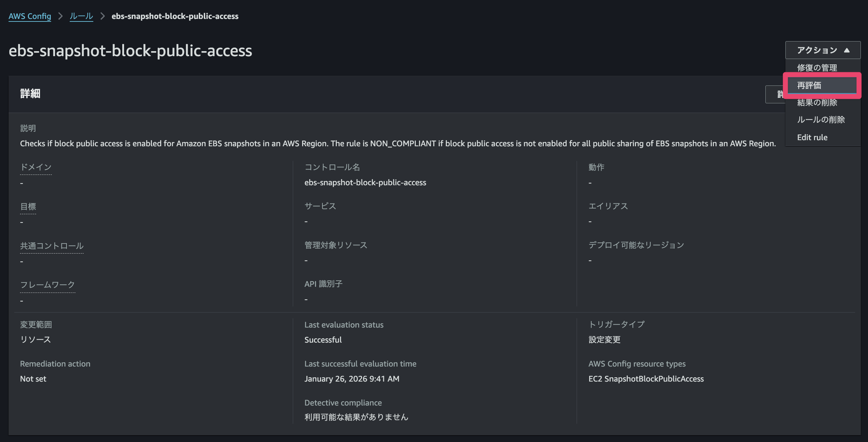Navigate to ルール breadcrumb link
868x442 pixels.
pyautogui.click(x=81, y=16)
